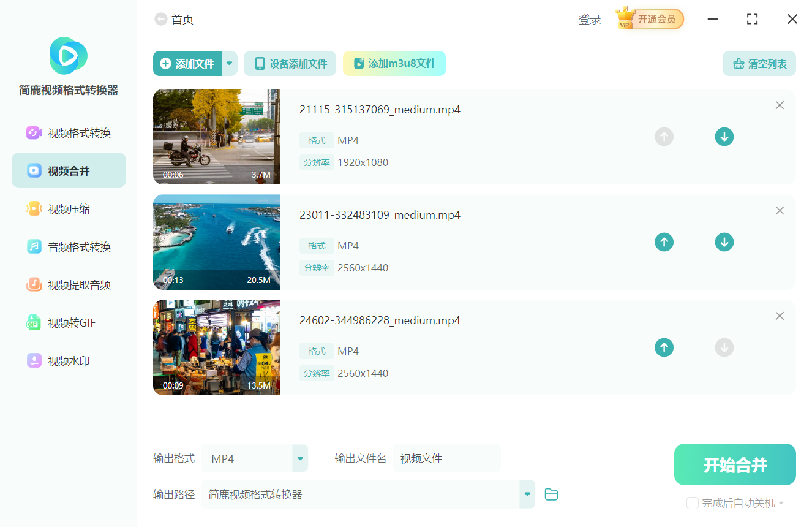Click 清空列表 to clear the list
This screenshot has height=527, width=812.
[x=759, y=63]
